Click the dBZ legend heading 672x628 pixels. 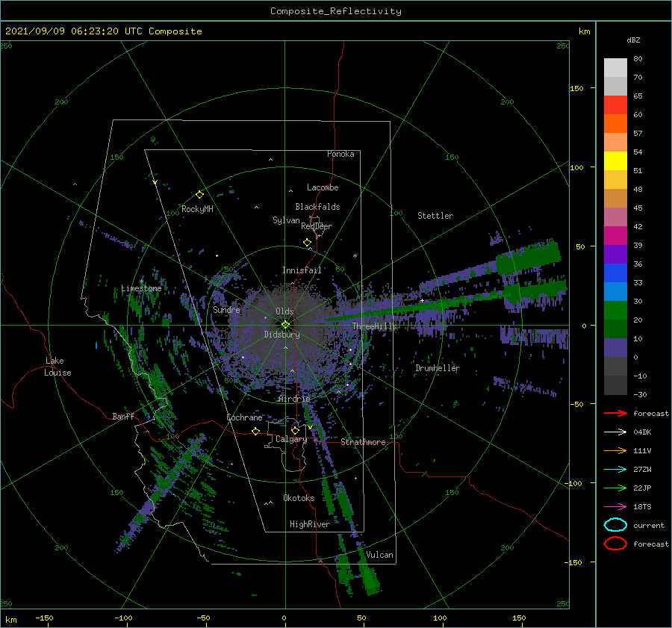tap(633, 40)
